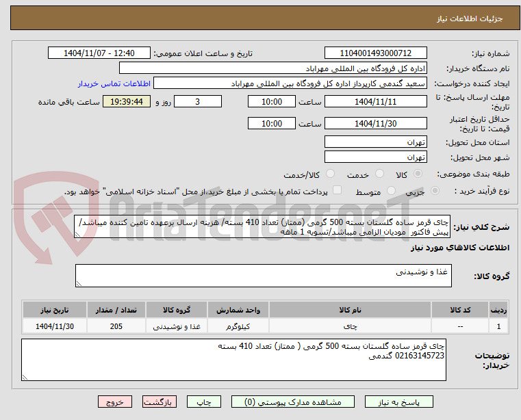This screenshot has height=420, width=521.
Task: Select the متوسط purchase type radio
Action: (391, 191)
